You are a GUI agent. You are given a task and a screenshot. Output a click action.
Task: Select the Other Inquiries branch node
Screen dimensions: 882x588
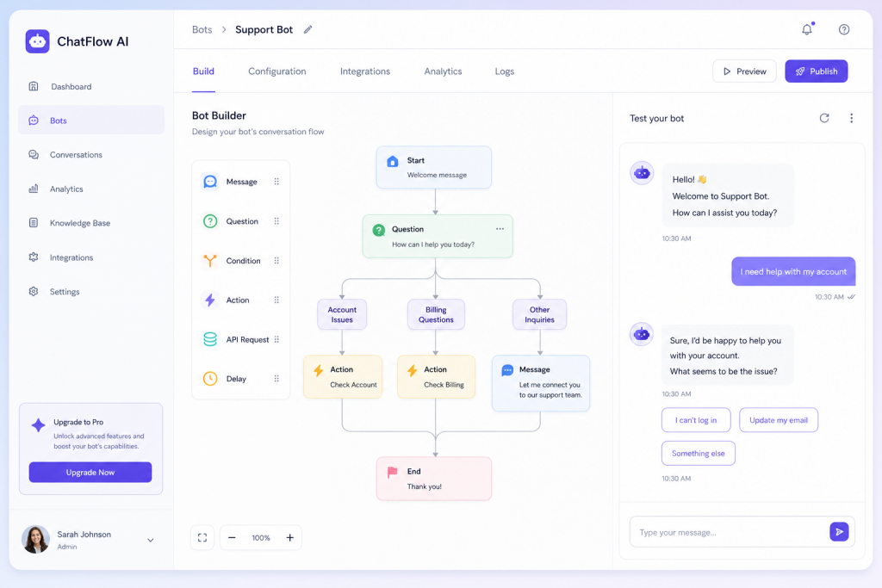539,314
